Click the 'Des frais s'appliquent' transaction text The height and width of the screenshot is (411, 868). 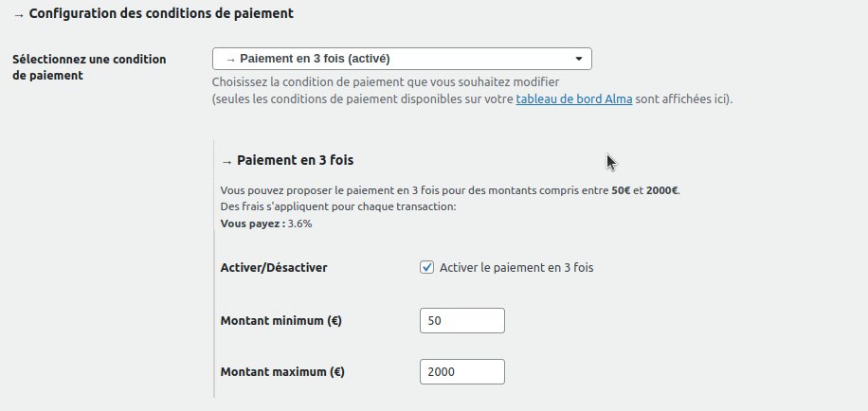[338, 206]
